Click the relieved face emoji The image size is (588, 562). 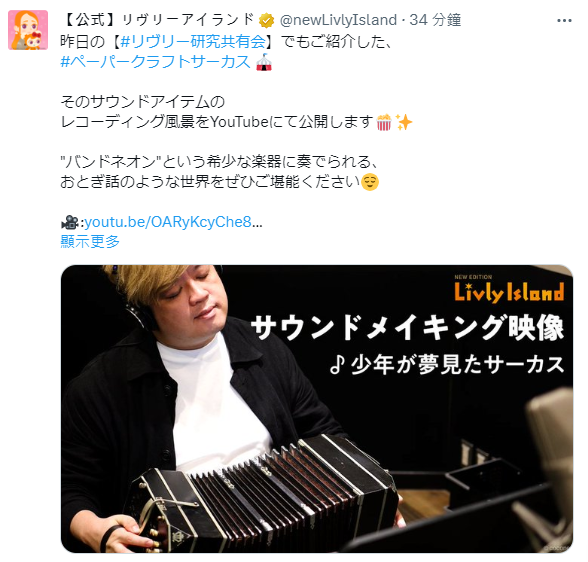click(x=370, y=183)
